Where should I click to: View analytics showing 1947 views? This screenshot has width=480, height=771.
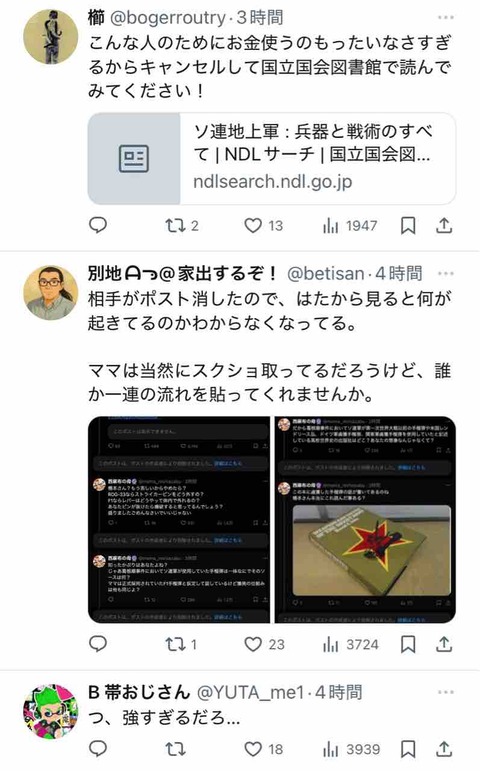pyautogui.click(x=350, y=226)
